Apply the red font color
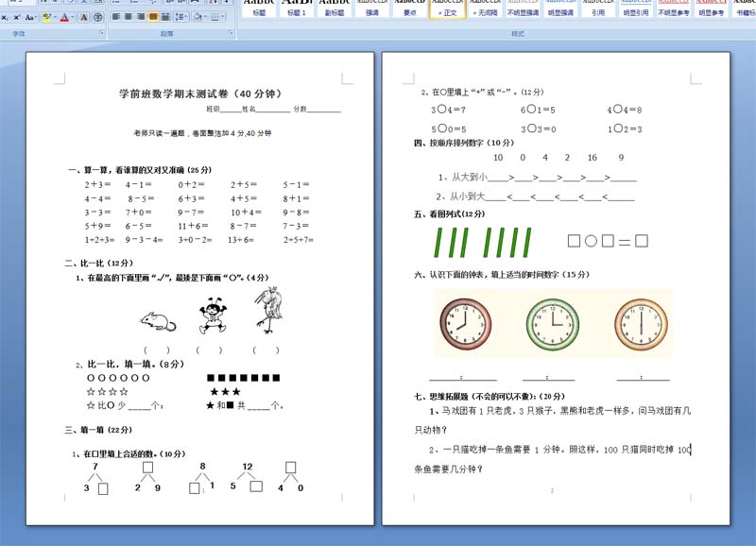The height and width of the screenshot is (546, 756). click(64, 17)
